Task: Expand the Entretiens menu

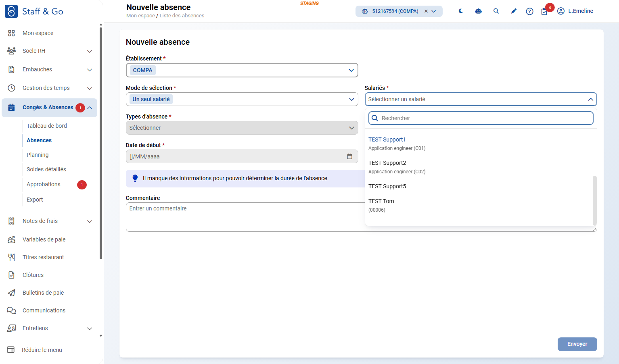Action: click(90, 329)
